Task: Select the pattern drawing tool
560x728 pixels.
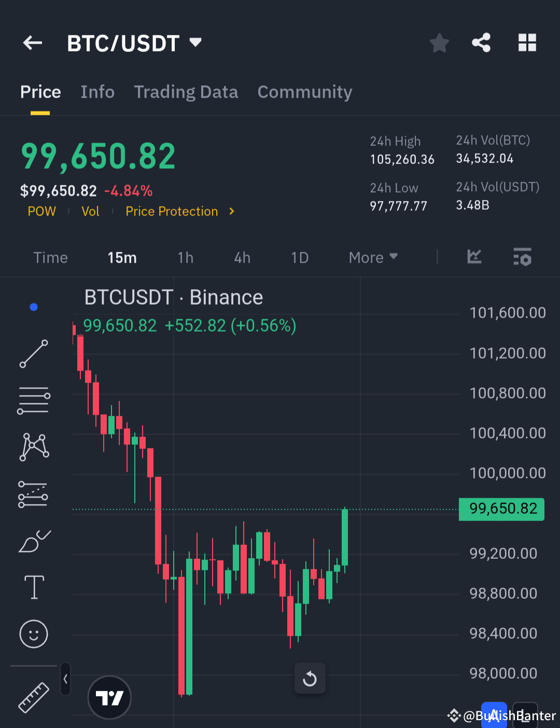Action: 33,446
